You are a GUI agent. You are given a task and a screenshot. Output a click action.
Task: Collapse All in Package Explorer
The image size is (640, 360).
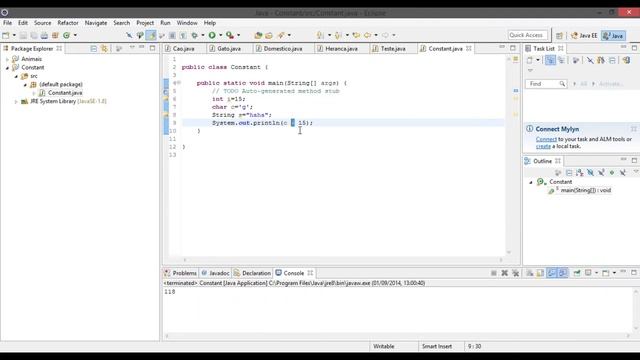(x=93, y=49)
